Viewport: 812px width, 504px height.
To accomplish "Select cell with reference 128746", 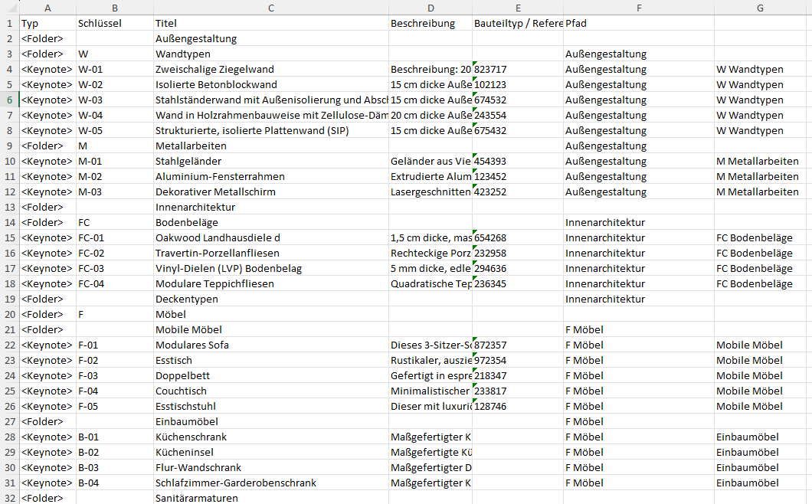I will coord(518,406).
